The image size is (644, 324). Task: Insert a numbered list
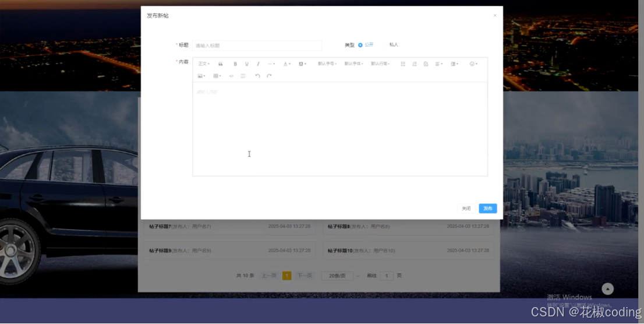point(415,64)
